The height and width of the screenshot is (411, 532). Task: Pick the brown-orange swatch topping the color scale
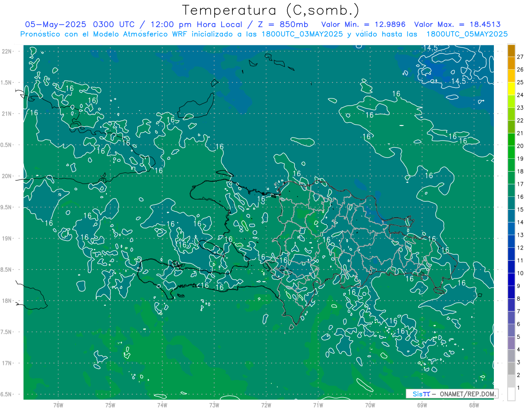(511, 51)
